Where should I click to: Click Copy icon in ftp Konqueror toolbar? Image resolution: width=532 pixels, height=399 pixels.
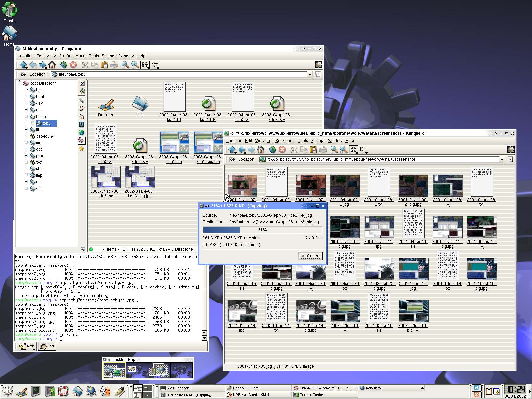(304, 150)
